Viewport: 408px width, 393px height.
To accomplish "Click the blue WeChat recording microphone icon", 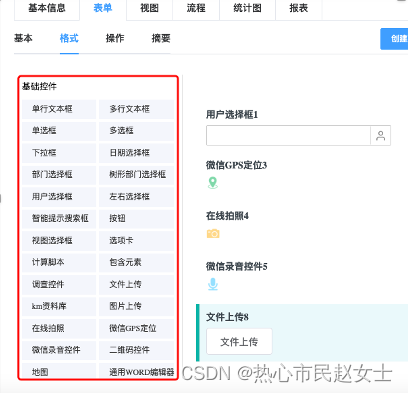I will [213, 284].
